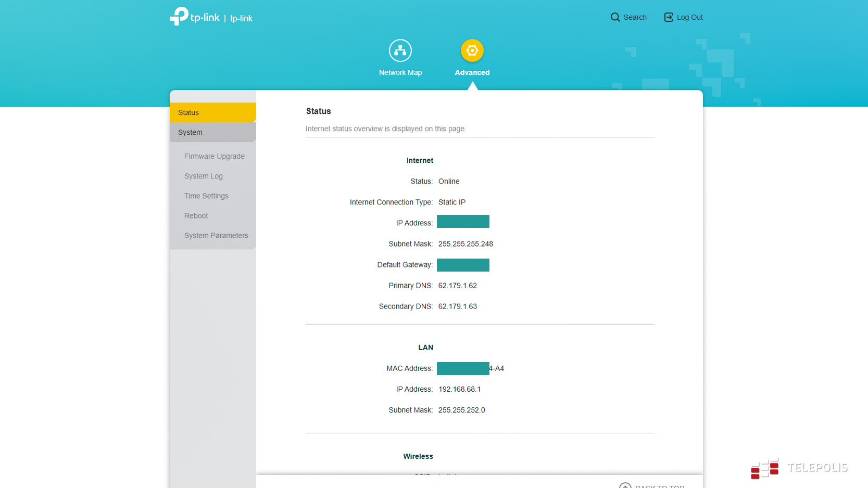The height and width of the screenshot is (488, 868).
Task: Collapse the System sidebar section
Action: (x=212, y=132)
